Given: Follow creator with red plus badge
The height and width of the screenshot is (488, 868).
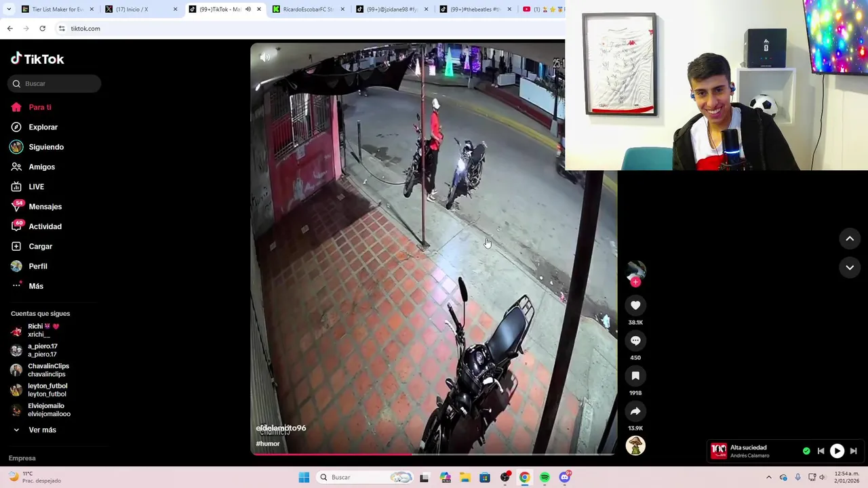Looking at the screenshot, I should [x=635, y=282].
